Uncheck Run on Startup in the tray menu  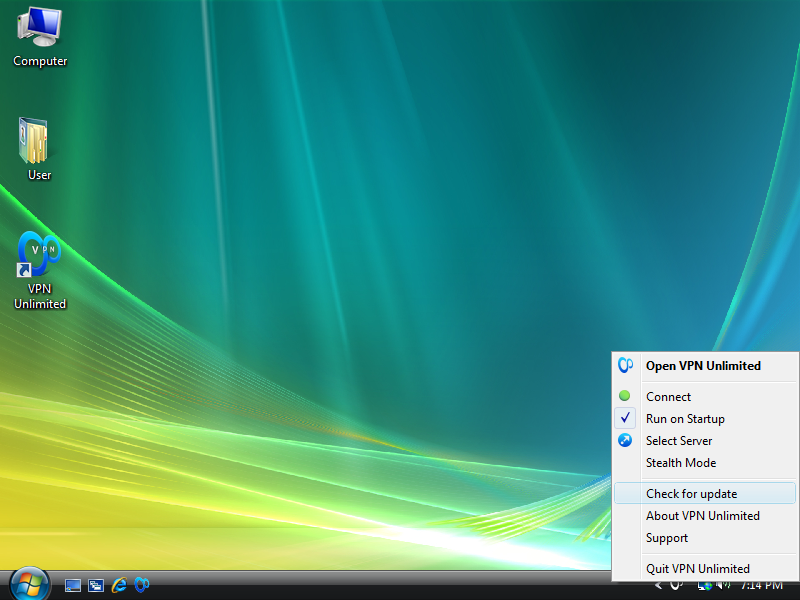click(705, 419)
